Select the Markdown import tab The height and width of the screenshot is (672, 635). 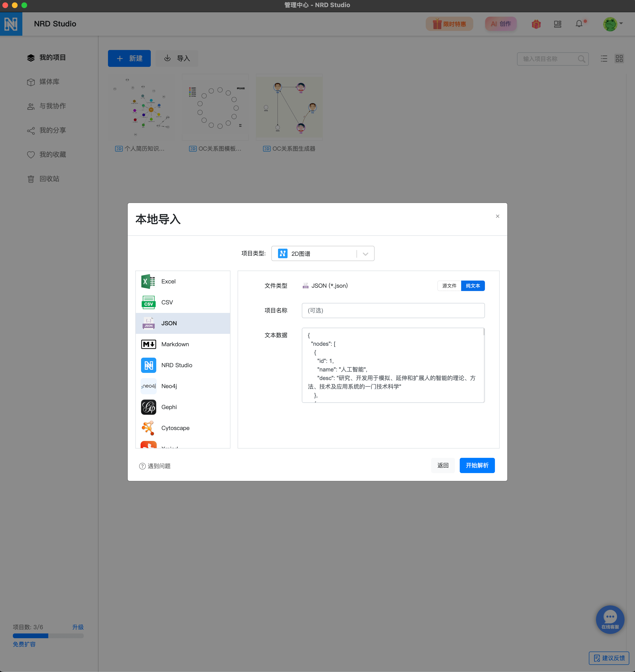pyautogui.click(x=175, y=345)
